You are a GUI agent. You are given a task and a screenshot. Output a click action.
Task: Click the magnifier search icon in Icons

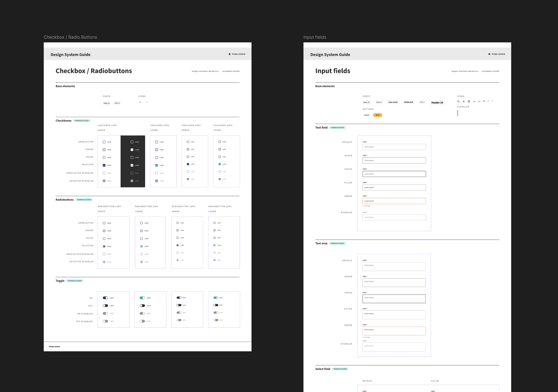click(x=458, y=101)
